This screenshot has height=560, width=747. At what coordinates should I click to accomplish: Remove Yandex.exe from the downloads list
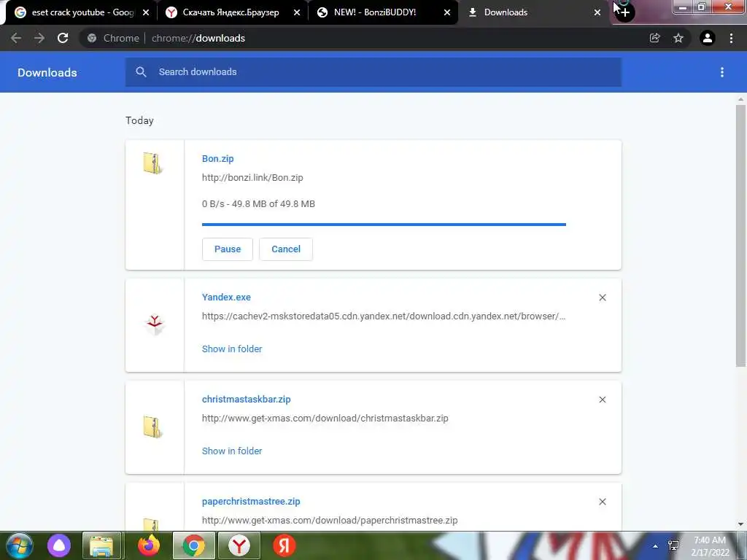[602, 297]
